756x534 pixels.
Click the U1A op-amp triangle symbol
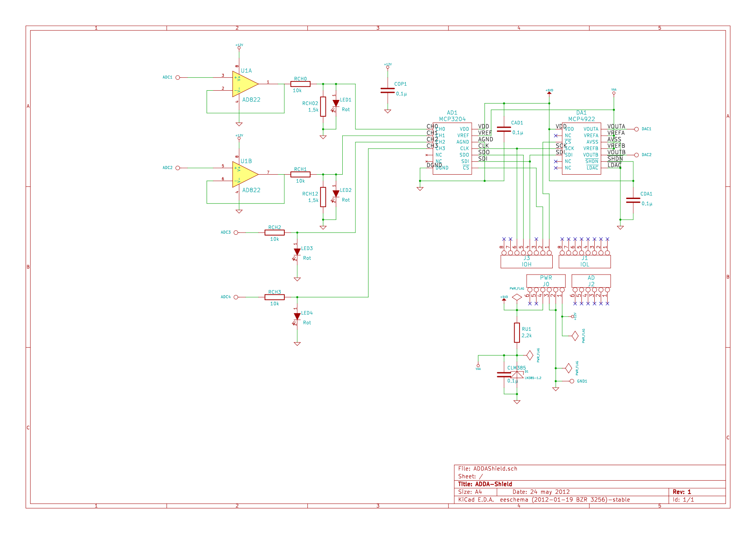click(244, 84)
